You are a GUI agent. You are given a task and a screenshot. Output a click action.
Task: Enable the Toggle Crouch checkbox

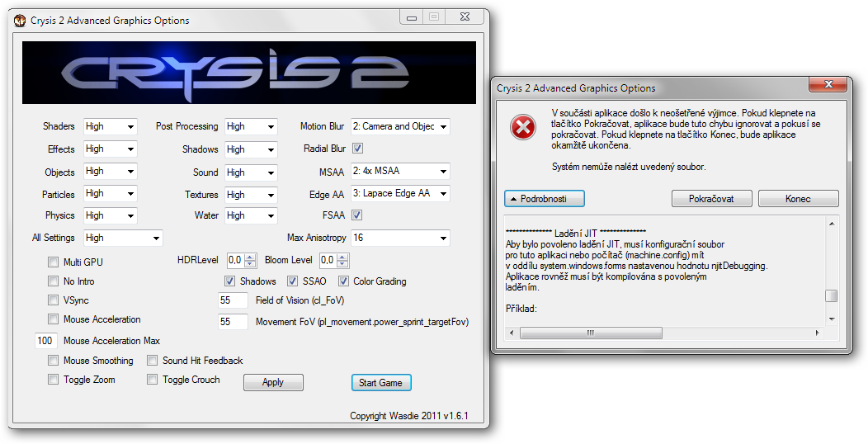[153, 380]
